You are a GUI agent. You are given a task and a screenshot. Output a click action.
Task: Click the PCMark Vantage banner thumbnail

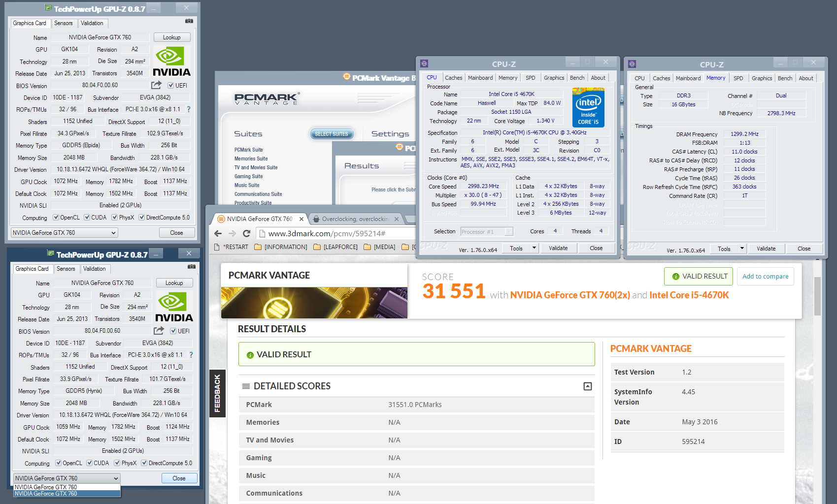pos(314,303)
